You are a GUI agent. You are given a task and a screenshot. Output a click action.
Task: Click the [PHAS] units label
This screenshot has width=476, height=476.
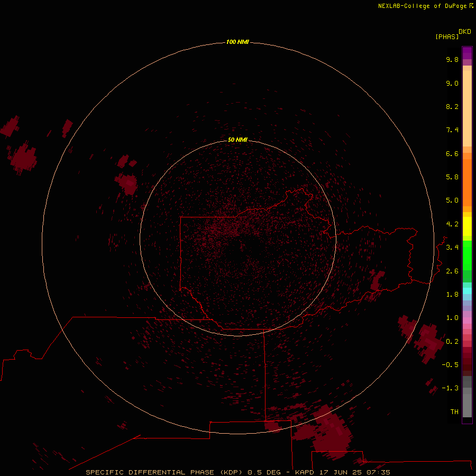click(x=447, y=36)
